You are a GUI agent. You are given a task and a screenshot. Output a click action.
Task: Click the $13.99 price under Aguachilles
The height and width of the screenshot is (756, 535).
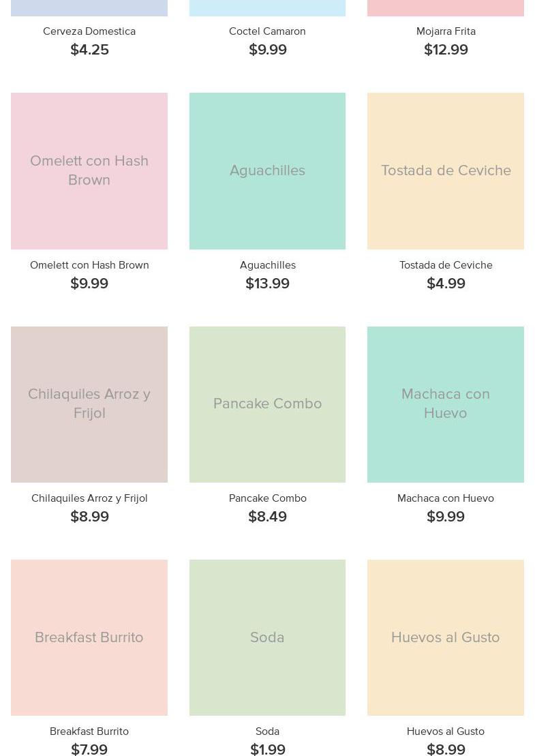point(267,284)
